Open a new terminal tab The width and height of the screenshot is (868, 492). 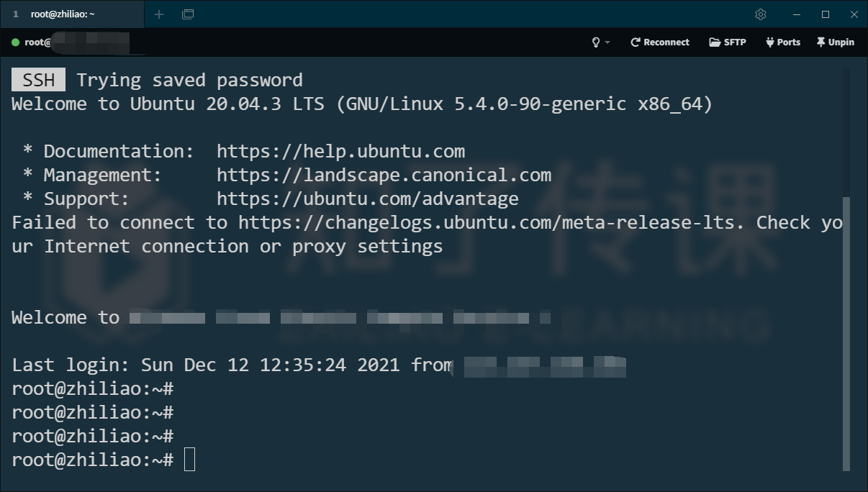(159, 14)
